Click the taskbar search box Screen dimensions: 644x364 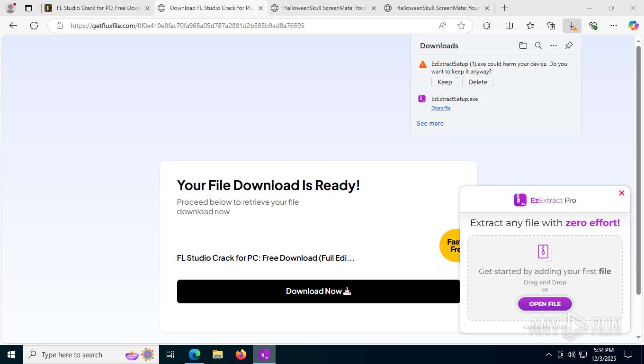(x=91, y=355)
